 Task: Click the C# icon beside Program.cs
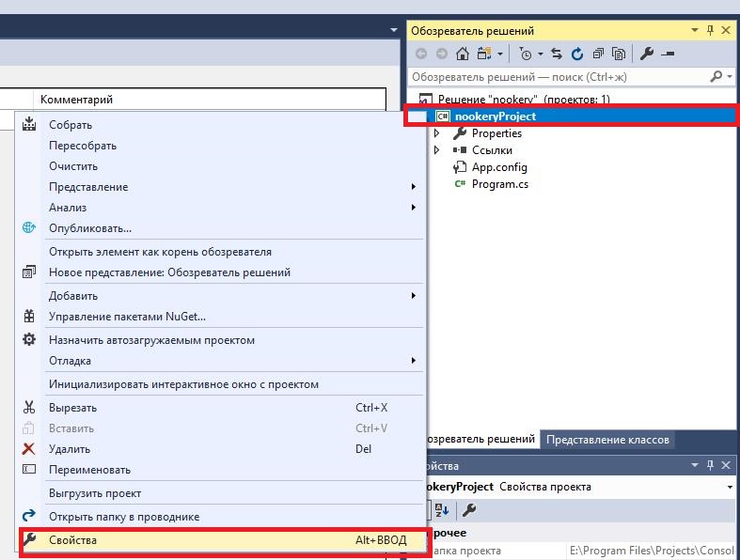tap(460, 184)
